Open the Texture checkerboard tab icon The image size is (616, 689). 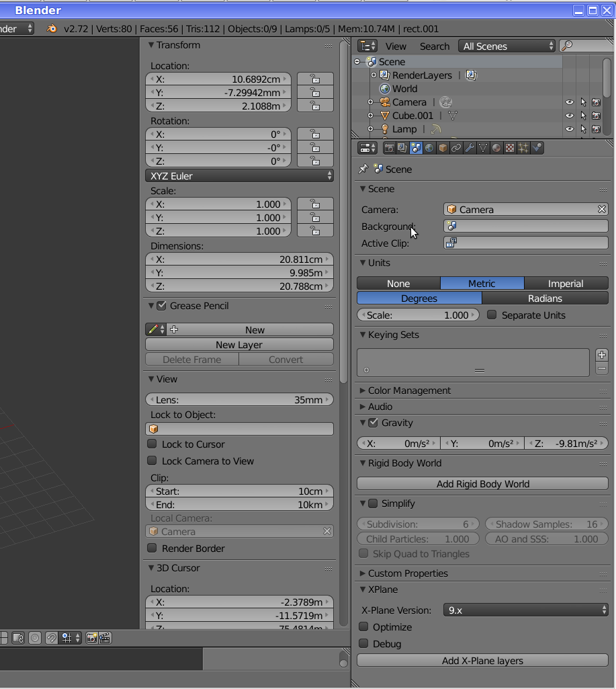(x=510, y=148)
